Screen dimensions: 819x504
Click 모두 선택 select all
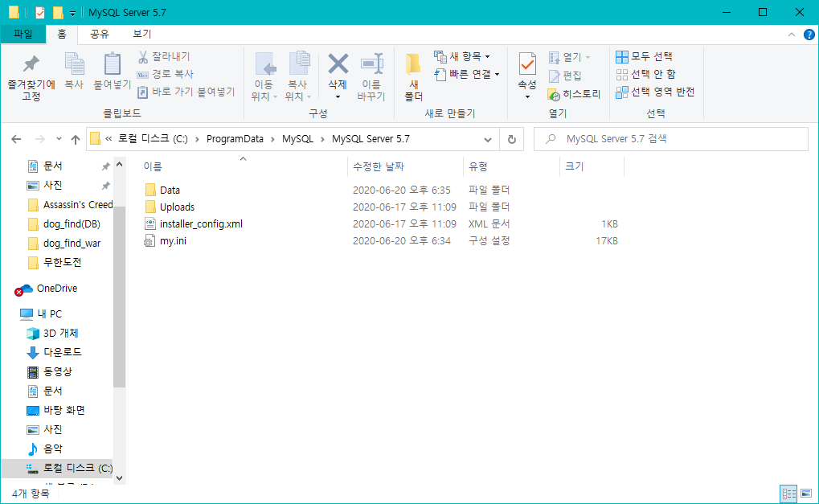tap(644, 56)
